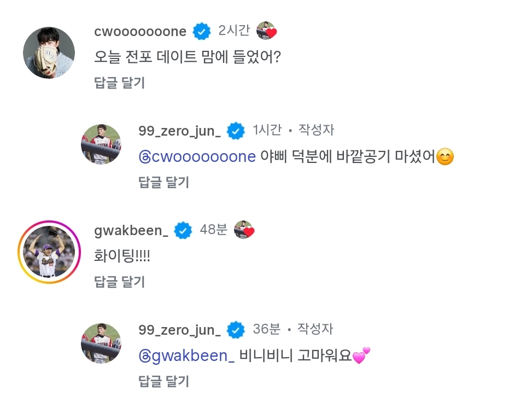Tap author-liked heart icon on cwoooooooone's comment
Viewport: 532px width, 408px height.
coord(266,31)
